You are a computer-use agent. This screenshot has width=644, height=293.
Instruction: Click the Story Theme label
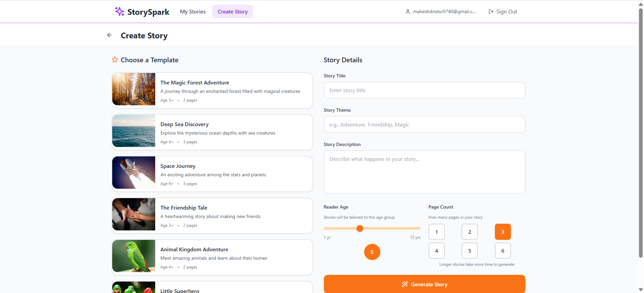(337, 110)
